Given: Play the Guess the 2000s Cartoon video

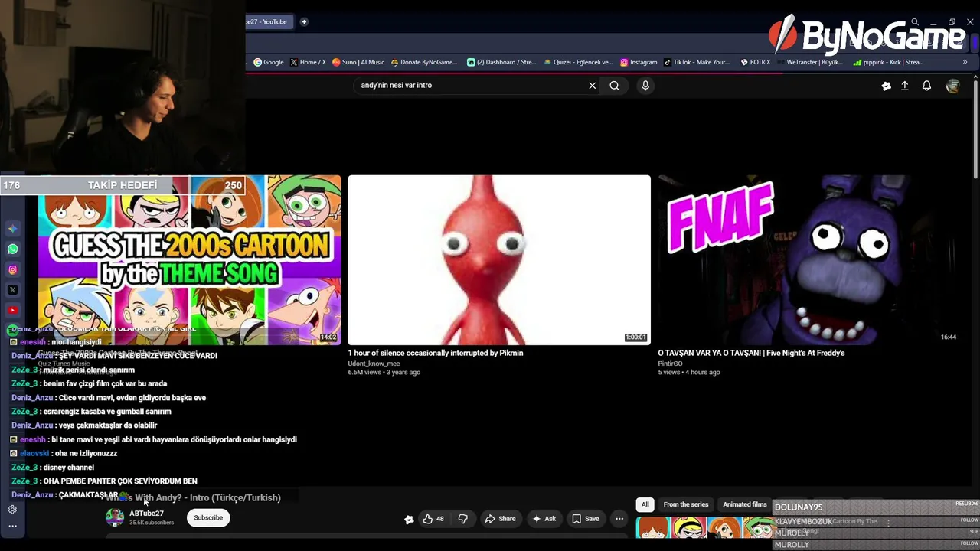Looking at the screenshot, I should click(x=190, y=260).
